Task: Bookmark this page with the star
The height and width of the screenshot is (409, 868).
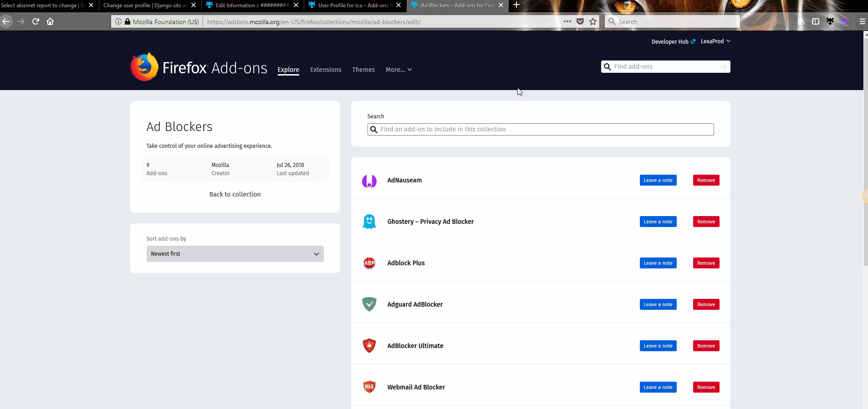Action: (x=593, y=21)
